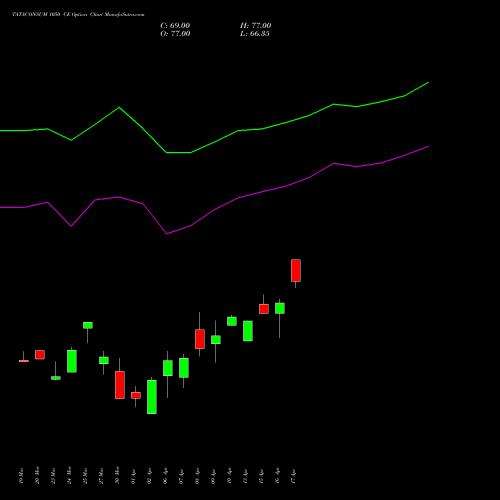Click the 07 Apr date label

pos(181,476)
